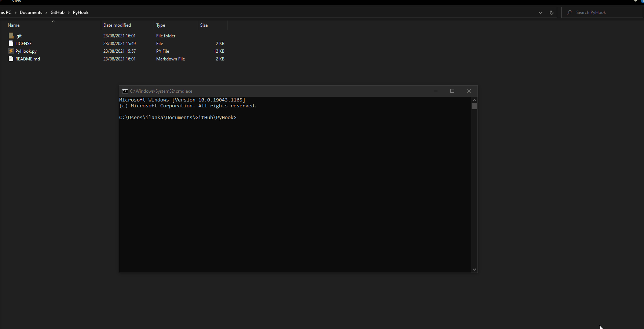Click the cmd.exe window title text
Screen dimensions: 644x329
coord(161,91)
